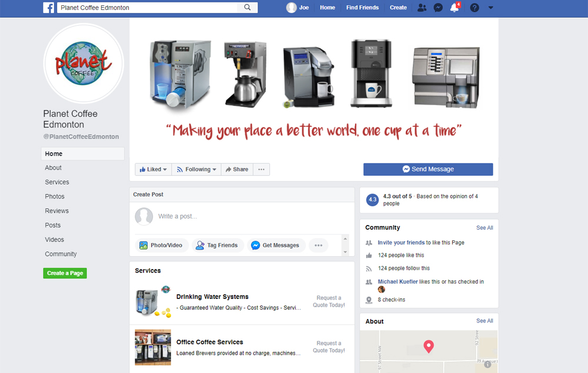Click 124 people like this text
The height and width of the screenshot is (373, 588).
click(401, 256)
